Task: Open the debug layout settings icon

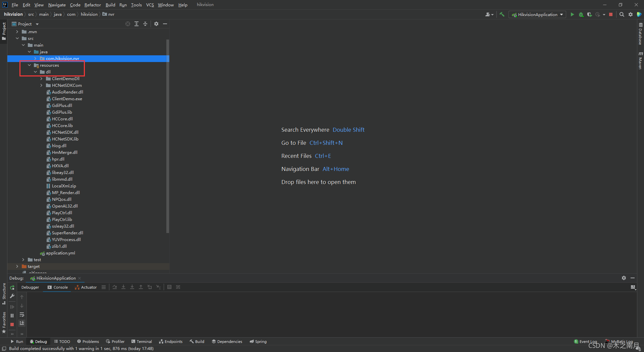Action: tap(633, 287)
